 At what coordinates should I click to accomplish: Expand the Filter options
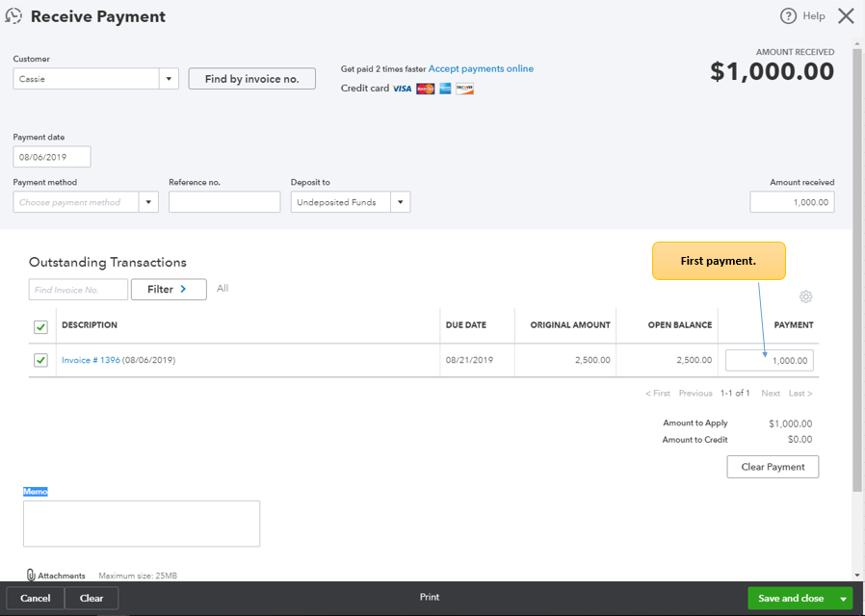pyautogui.click(x=169, y=290)
